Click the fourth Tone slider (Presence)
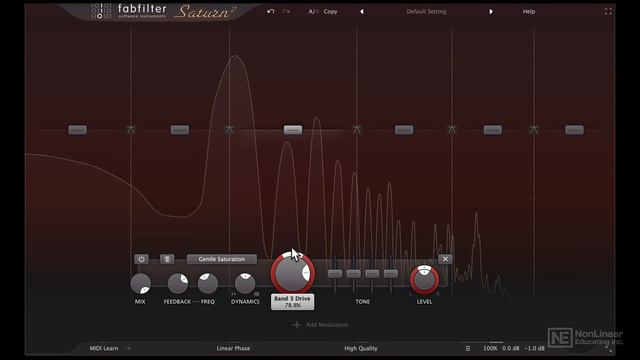 [391, 274]
